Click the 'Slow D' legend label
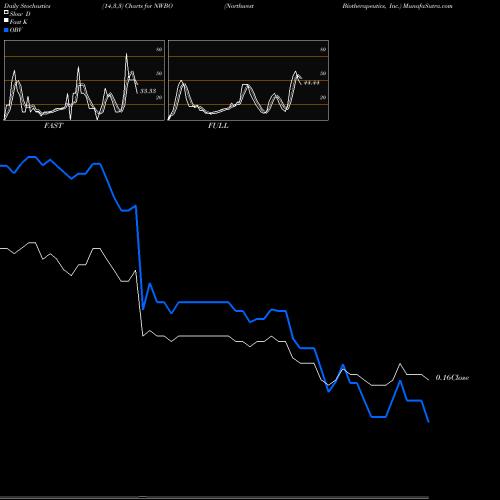Screen dimensions: 500x500 tap(20, 14)
